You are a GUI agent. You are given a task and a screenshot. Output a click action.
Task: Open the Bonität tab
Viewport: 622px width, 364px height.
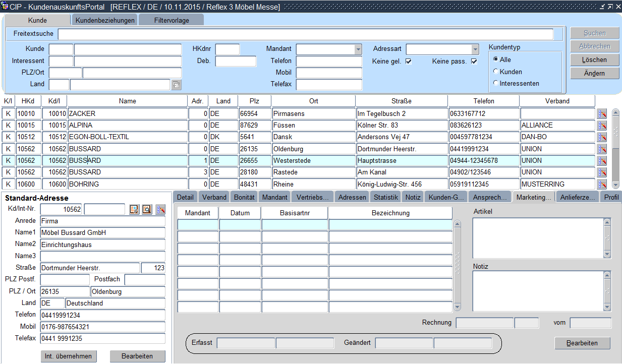coord(245,197)
